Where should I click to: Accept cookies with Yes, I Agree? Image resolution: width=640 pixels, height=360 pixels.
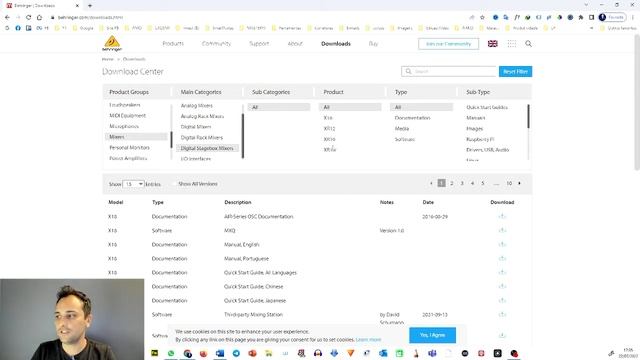432,335
